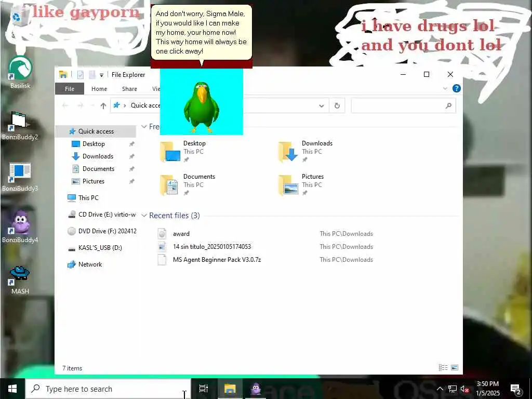Open the address bar history dropdown
Screen dimensions: 532x399
point(321,106)
